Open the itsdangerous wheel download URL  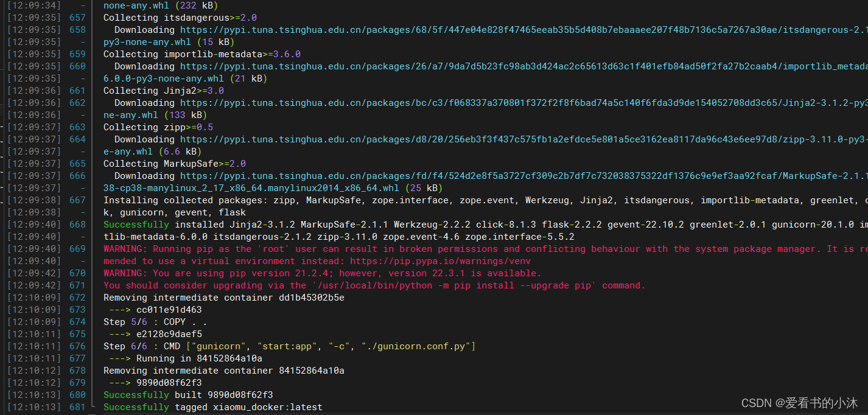(x=517, y=30)
